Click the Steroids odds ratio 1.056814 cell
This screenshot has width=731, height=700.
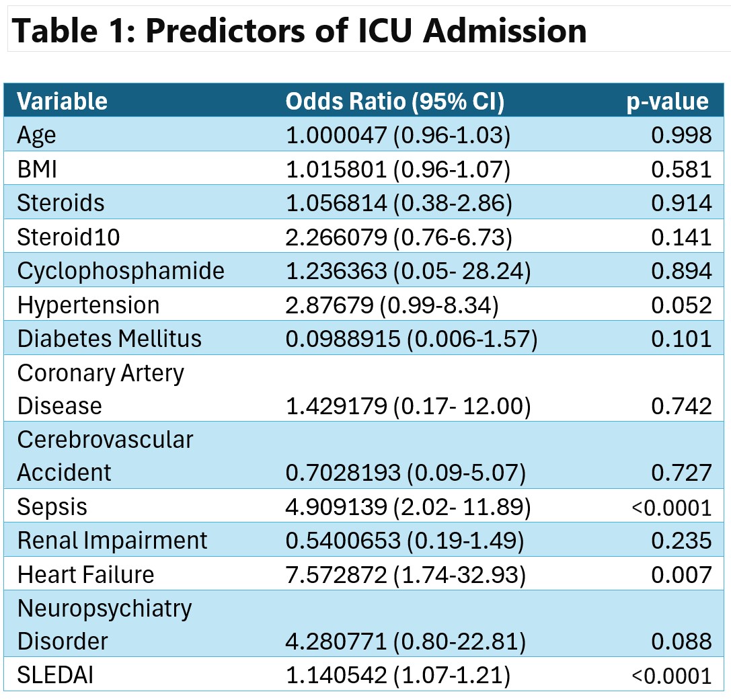pyautogui.click(x=398, y=203)
